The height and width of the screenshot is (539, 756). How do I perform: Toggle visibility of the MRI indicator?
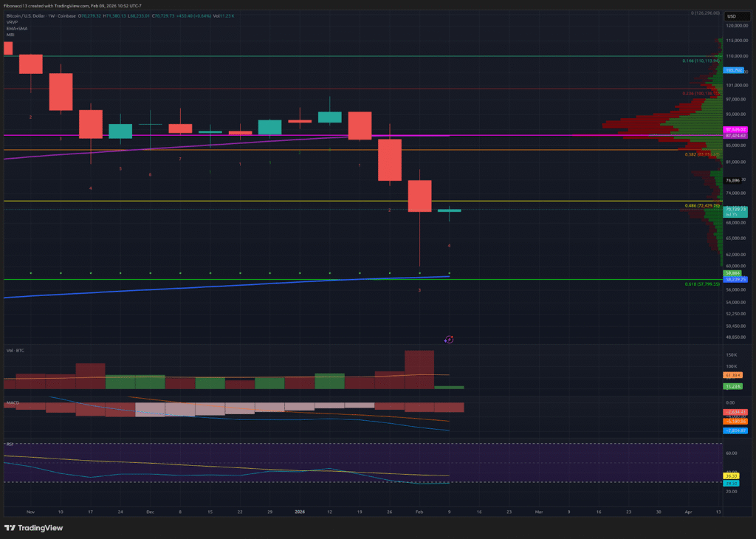coord(9,35)
